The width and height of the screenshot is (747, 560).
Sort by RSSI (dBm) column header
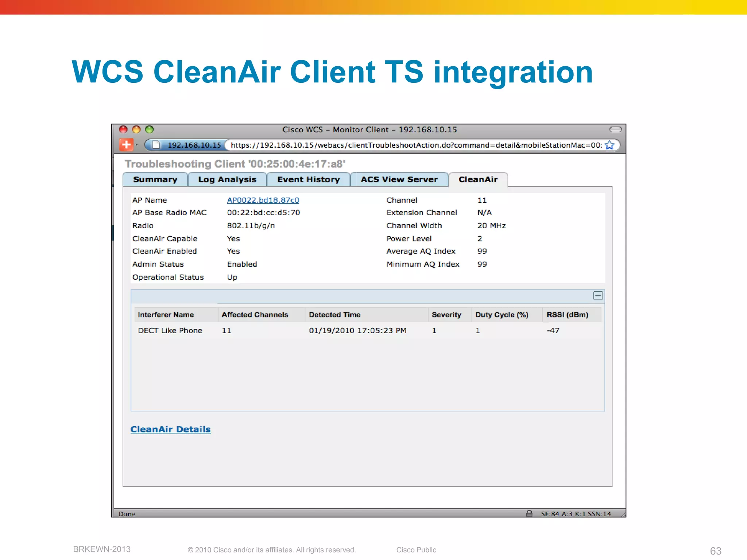point(572,315)
